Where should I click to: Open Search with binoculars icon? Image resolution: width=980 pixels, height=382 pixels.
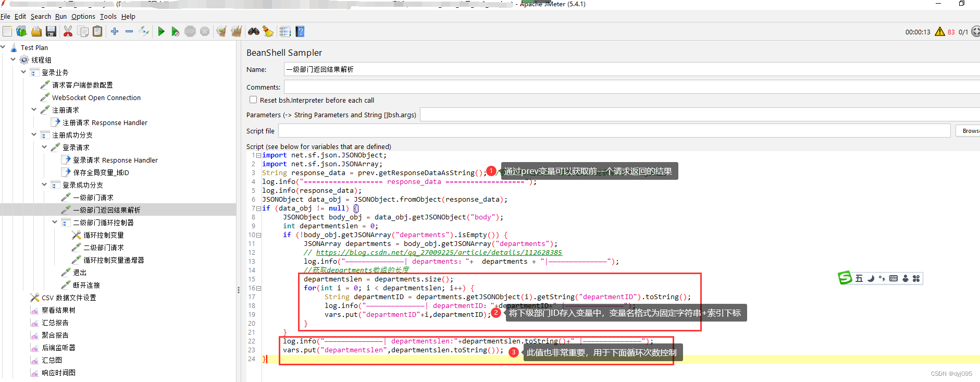(x=253, y=32)
